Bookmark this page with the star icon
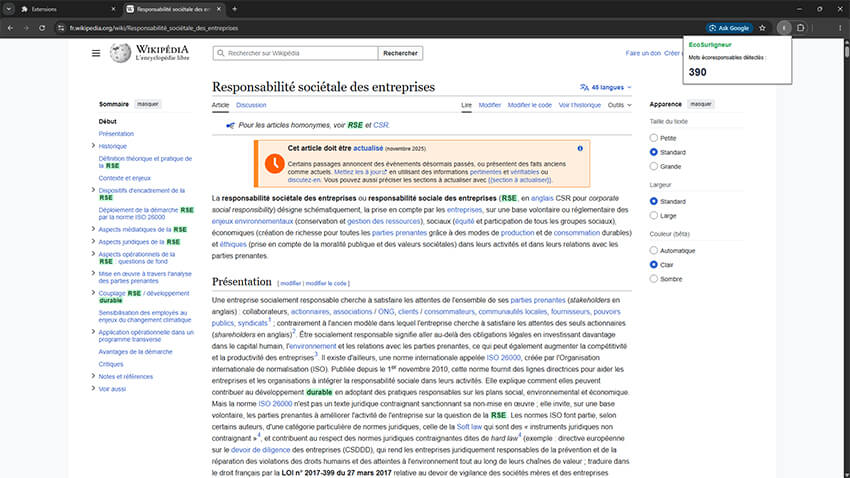Screen dimensions: 850x478 click(x=762, y=28)
